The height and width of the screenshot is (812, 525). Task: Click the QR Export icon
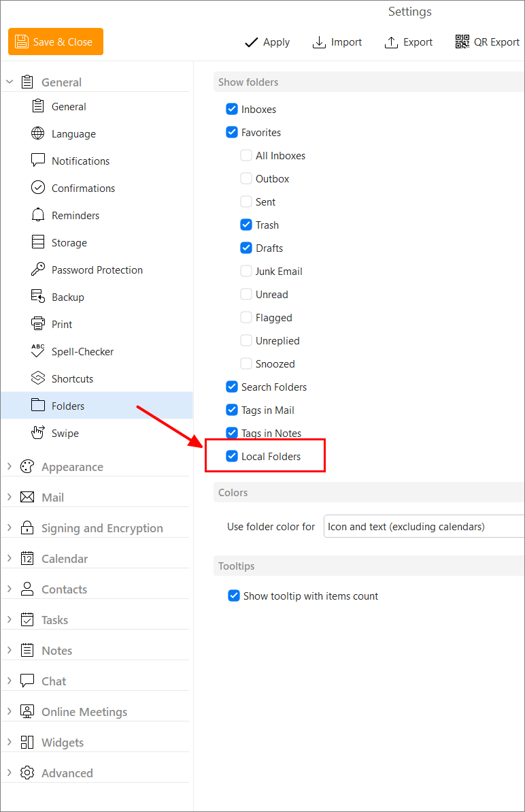click(x=462, y=42)
